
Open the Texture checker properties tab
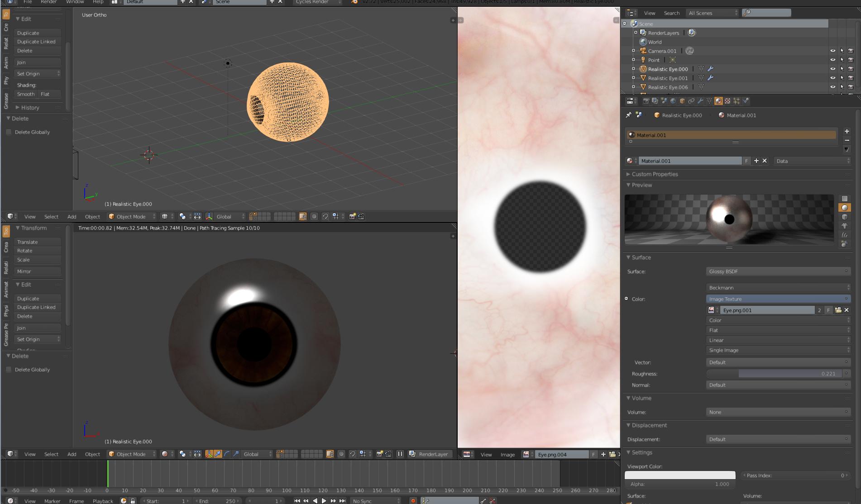727,101
